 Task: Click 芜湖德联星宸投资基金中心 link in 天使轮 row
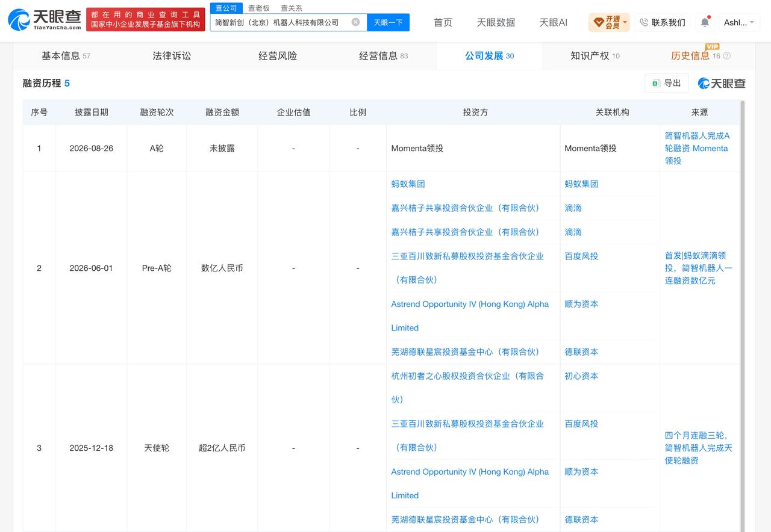(465, 519)
